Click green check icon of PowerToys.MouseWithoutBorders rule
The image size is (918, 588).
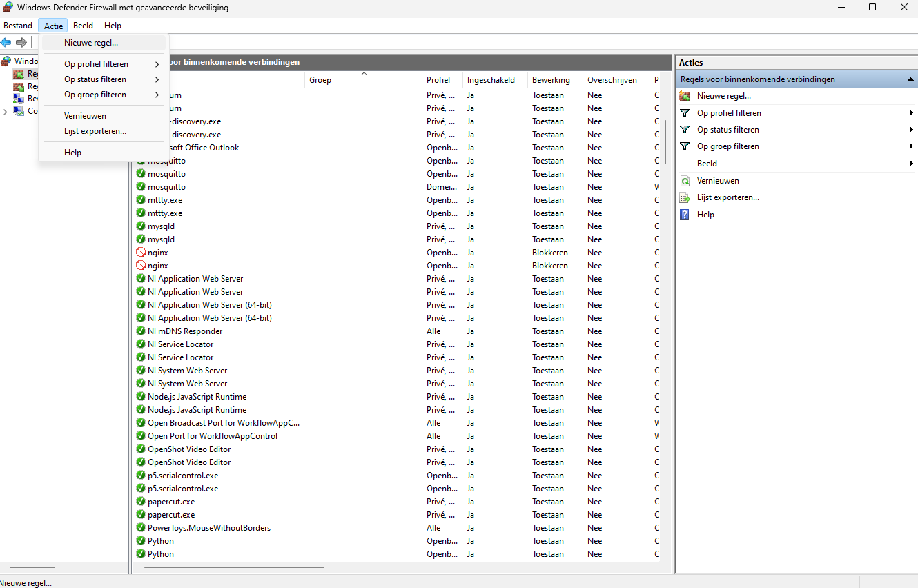pos(141,528)
